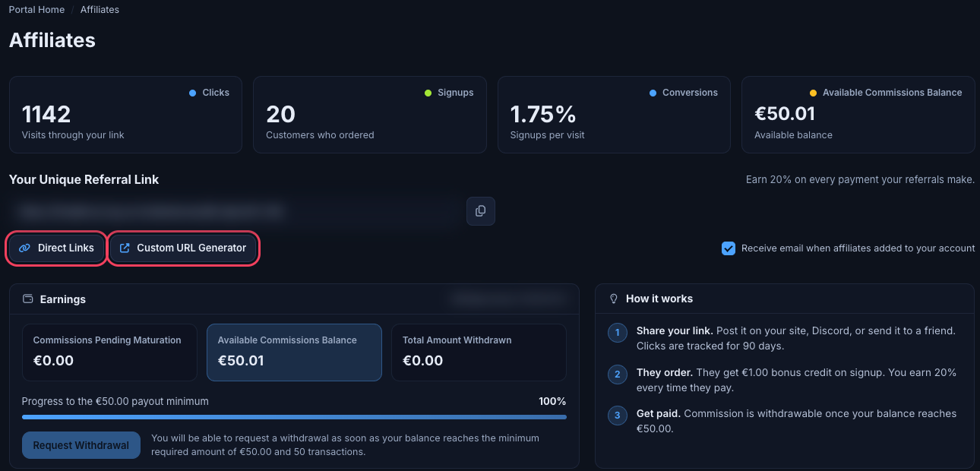This screenshot has height=471, width=980.
Task: Click the 'Share your link.' step text
Action: click(x=675, y=331)
